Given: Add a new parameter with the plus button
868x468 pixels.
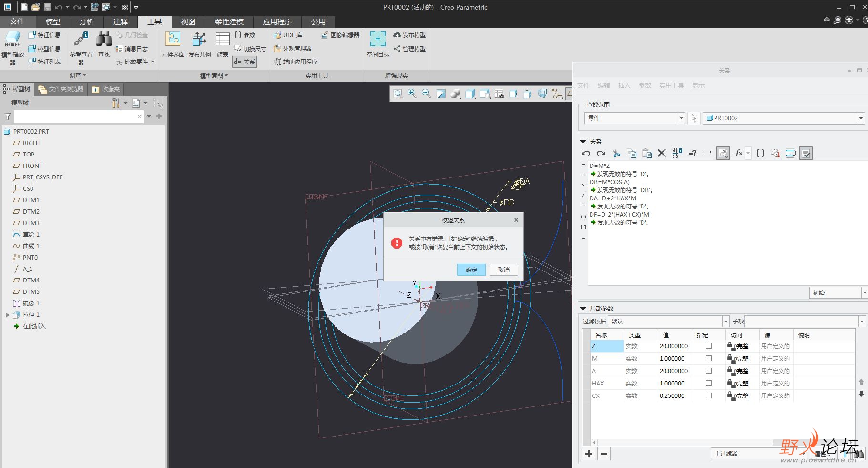Looking at the screenshot, I should pyautogui.click(x=589, y=454).
